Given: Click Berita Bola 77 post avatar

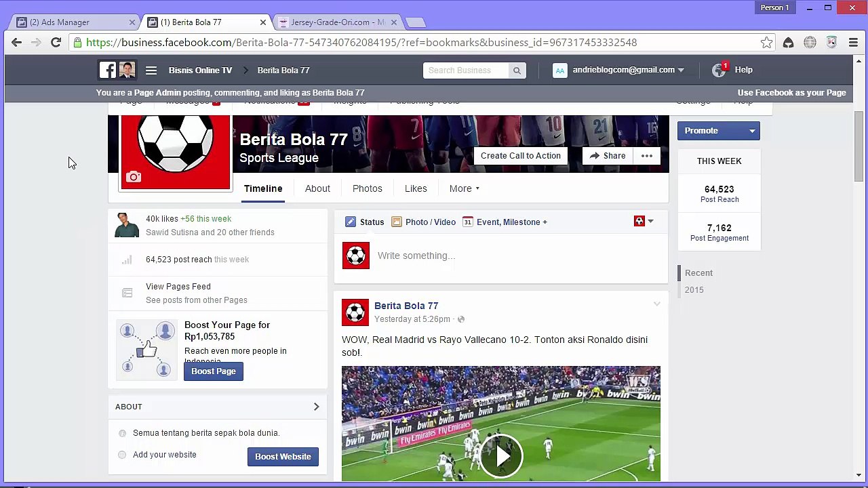Looking at the screenshot, I should coord(355,312).
